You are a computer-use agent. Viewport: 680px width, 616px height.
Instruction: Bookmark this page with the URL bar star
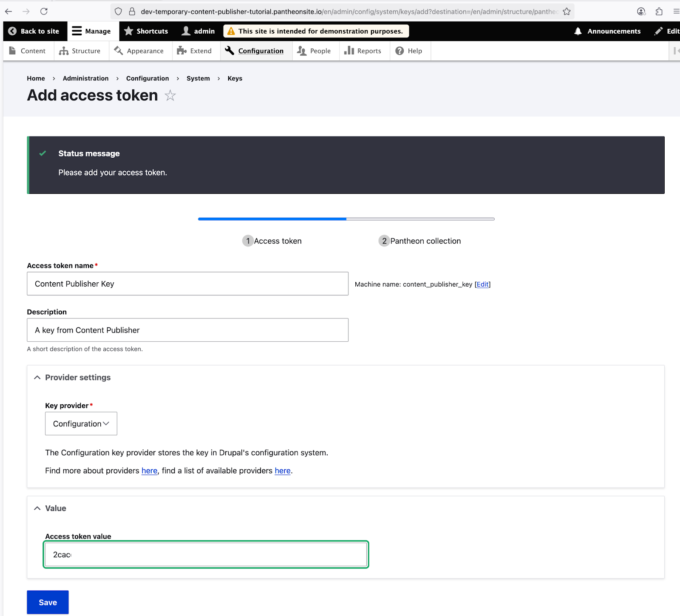[567, 11]
